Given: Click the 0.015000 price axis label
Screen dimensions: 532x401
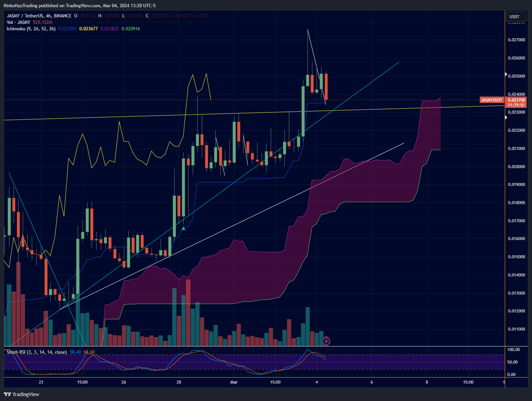Looking at the screenshot, I should pos(516,257).
